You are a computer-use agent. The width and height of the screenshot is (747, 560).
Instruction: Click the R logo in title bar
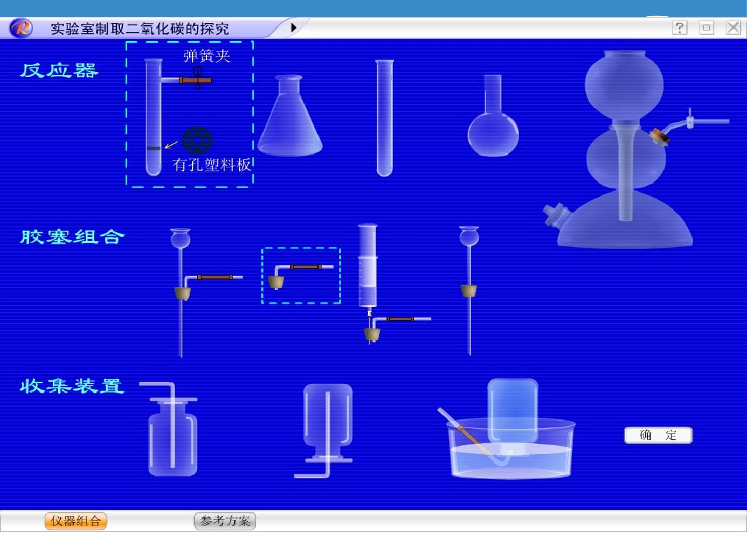pos(21,27)
